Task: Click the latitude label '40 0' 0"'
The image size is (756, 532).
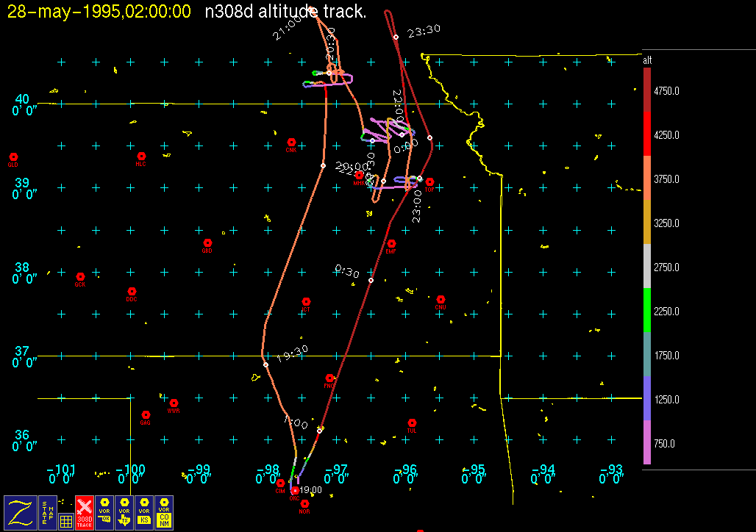Action: tap(24, 104)
